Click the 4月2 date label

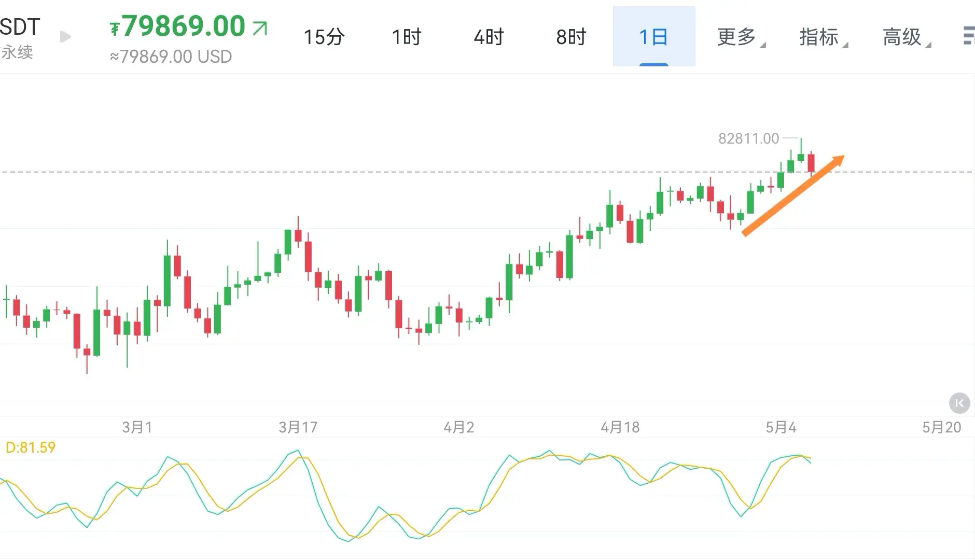click(459, 427)
